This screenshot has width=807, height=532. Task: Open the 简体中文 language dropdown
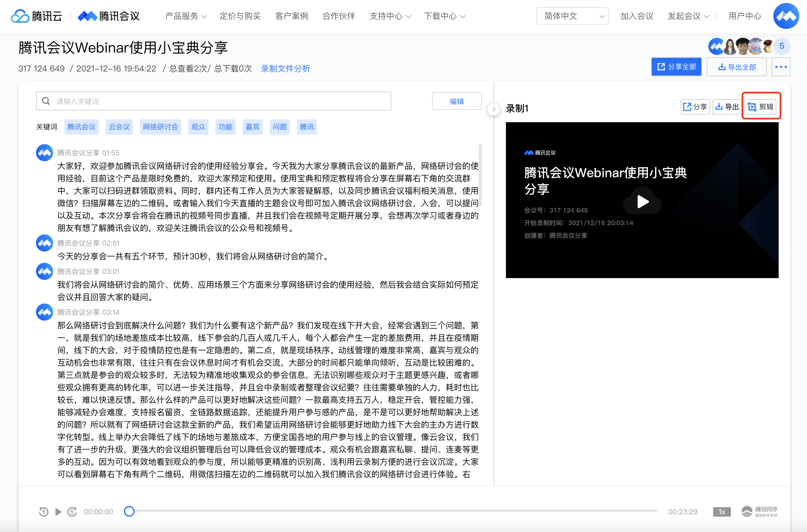572,16
